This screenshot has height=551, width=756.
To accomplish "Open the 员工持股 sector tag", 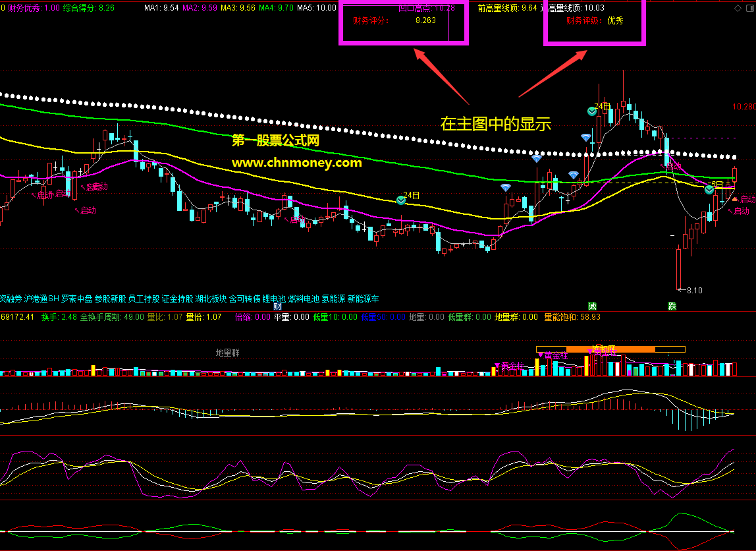I will pos(144,299).
